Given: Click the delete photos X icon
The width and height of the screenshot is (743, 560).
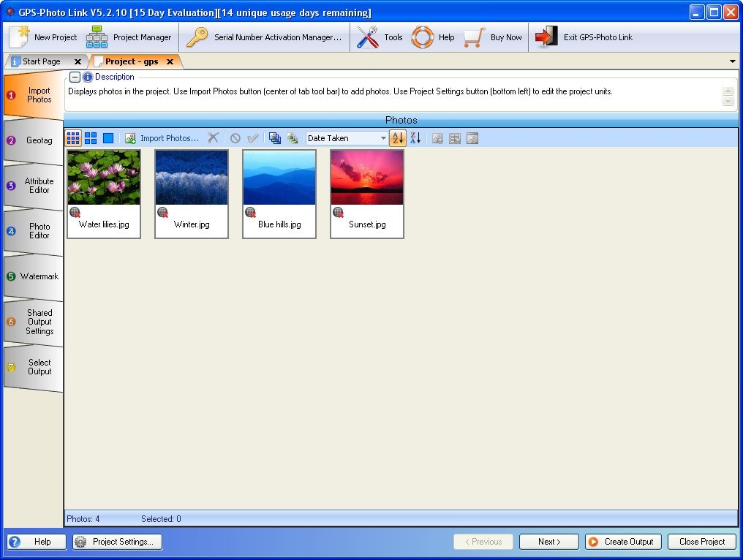Looking at the screenshot, I should (213, 138).
